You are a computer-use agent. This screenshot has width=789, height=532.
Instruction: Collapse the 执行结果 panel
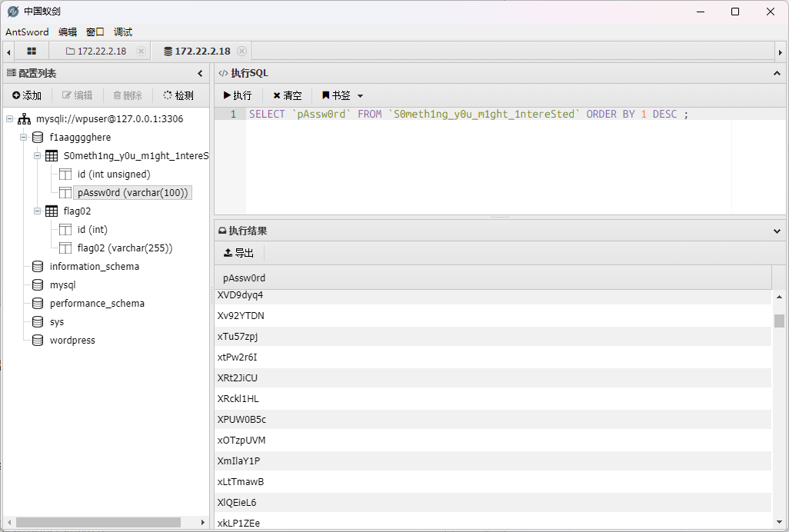777,231
